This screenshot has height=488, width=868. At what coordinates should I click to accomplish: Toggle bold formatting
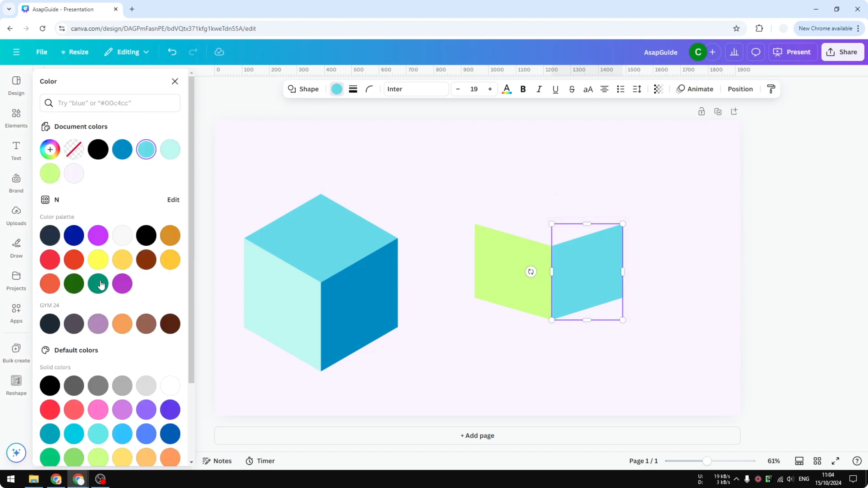coord(523,89)
